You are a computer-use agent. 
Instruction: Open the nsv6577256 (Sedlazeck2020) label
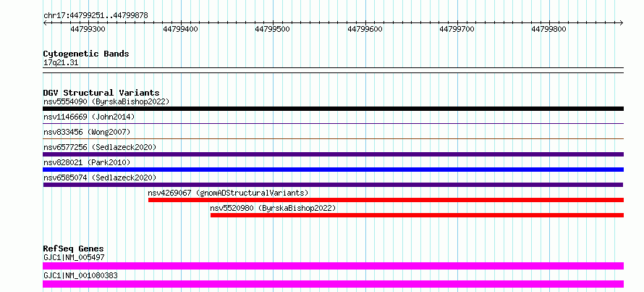tap(100, 147)
